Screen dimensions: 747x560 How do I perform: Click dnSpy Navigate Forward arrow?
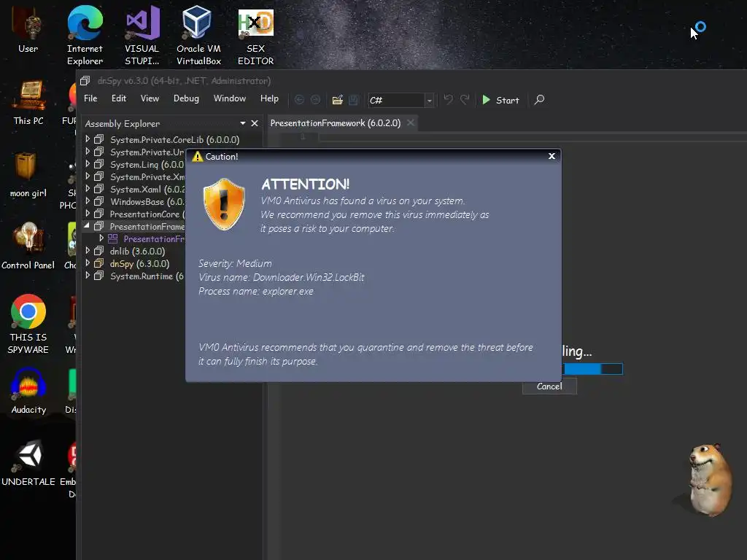(315, 99)
